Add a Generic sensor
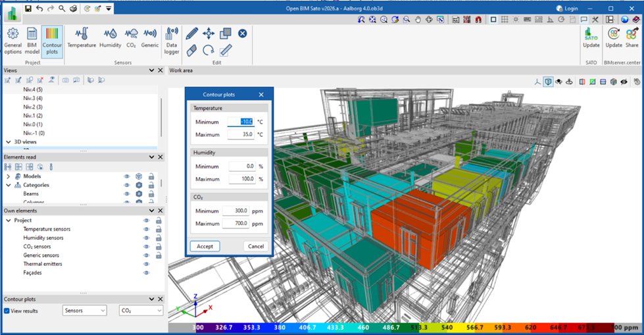 tap(150, 38)
